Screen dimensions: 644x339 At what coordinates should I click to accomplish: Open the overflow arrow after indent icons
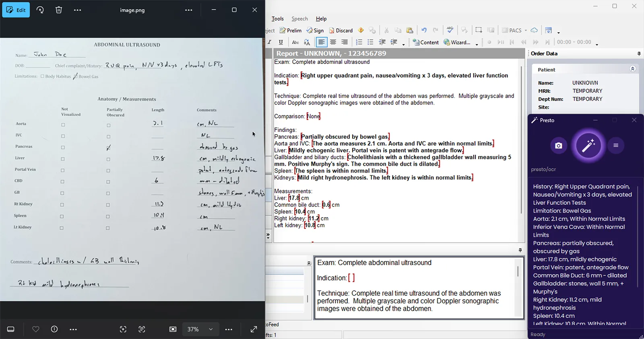coord(404,44)
